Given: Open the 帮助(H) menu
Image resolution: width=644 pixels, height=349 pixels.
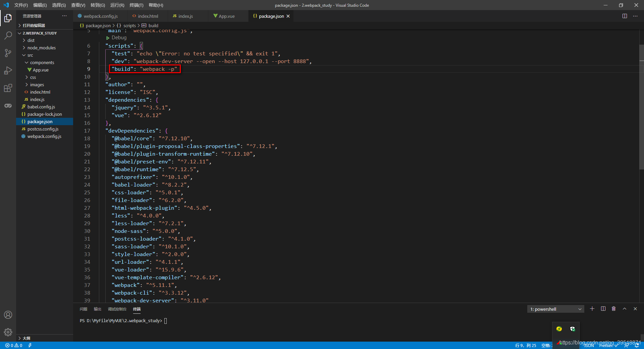Looking at the screenshot, I should 156,5.
